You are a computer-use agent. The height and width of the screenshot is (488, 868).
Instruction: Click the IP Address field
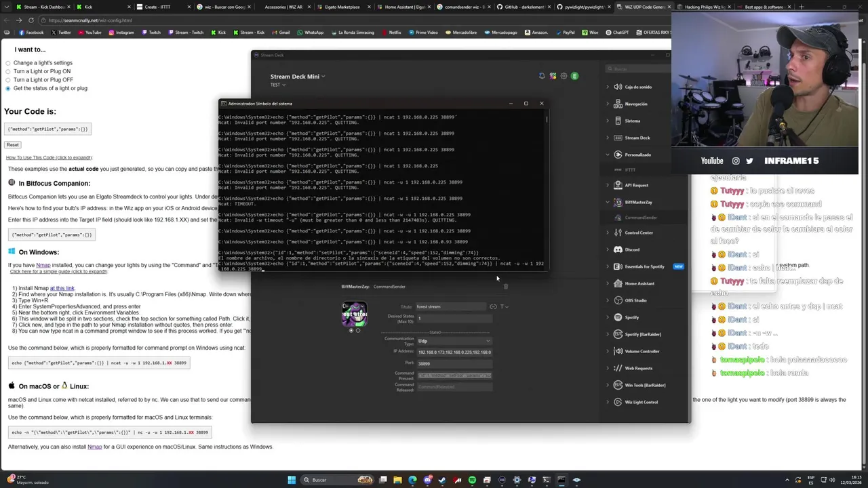[454, 352]
